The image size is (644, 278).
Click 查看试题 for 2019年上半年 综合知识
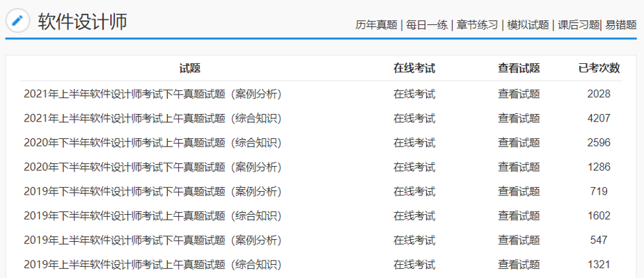(x=519, y=265)
